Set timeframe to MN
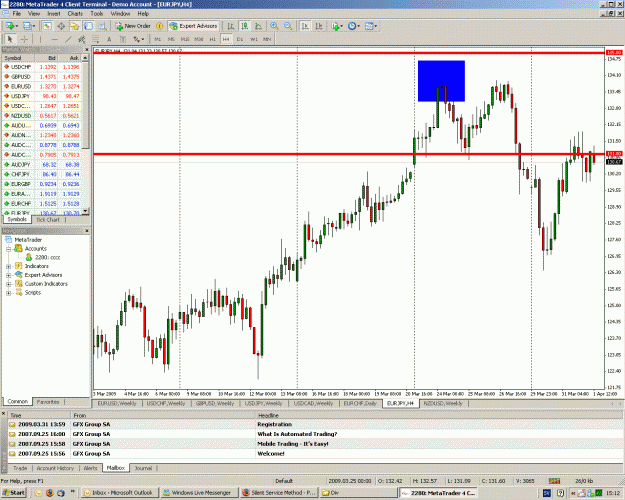 (267, 39)
